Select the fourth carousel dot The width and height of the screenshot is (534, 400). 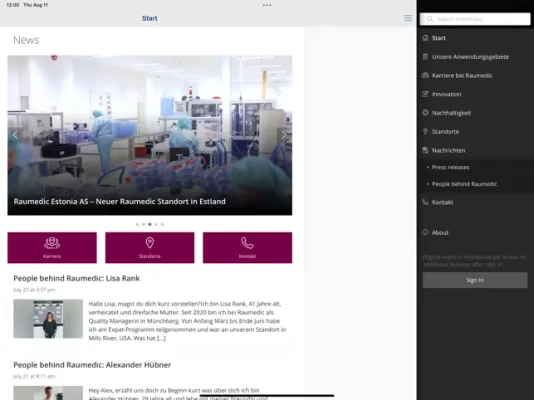[156, 224]
